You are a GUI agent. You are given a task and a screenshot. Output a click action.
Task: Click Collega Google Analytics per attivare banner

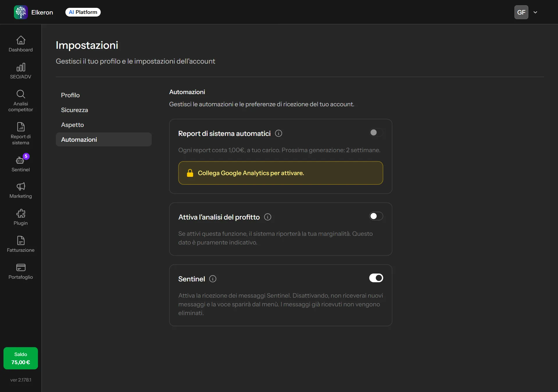click(x=280, y=173)
